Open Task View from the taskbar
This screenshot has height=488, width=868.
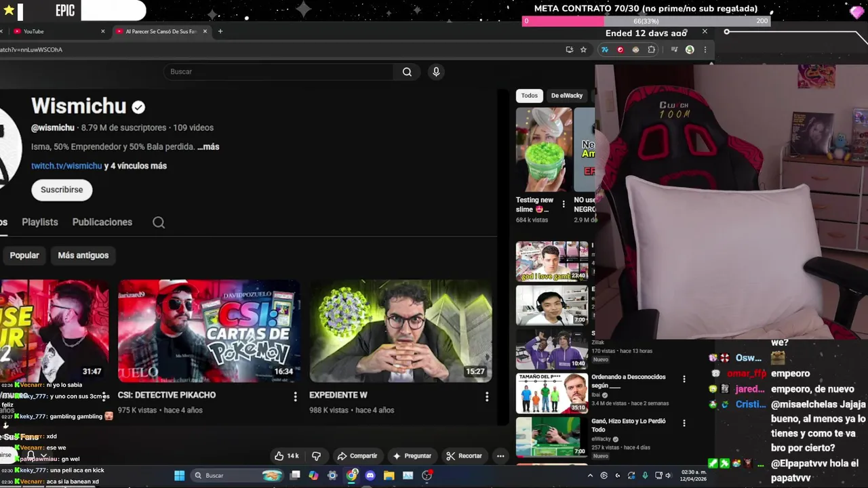(x=295, y=476)
